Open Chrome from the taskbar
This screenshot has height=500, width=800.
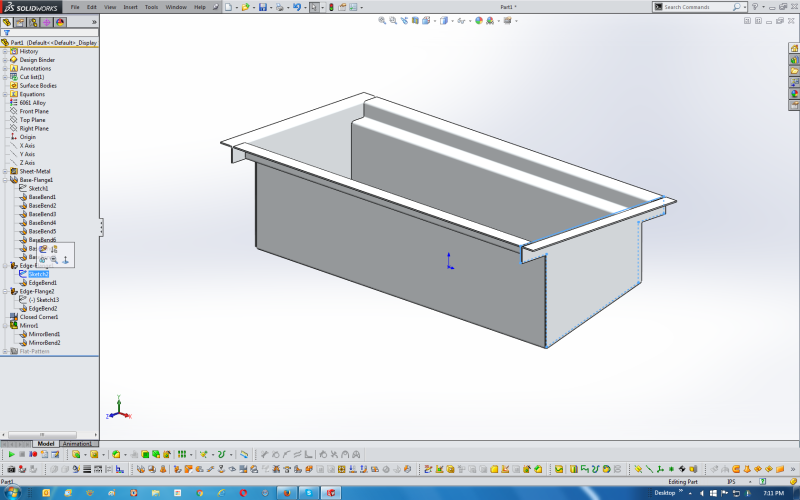point(199,493)
